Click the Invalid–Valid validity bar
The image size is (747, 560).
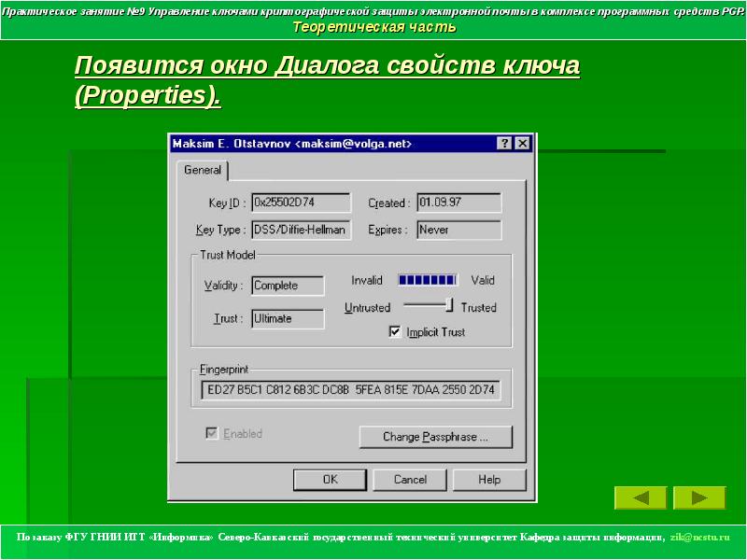coord(428,280)
